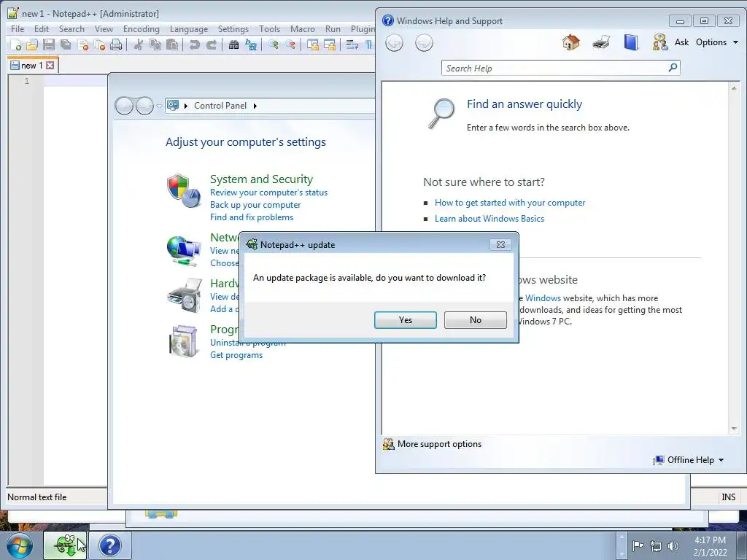The image size is (747, 560).
Task: Open Find with the binoculars icon
Action: (233, 44)
